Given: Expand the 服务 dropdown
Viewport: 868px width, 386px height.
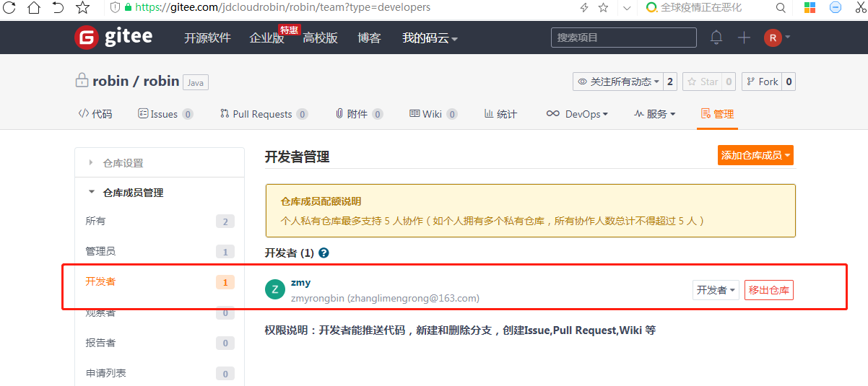Looking at the screenshot, I should pyautogui.click(x=654, y=114).
